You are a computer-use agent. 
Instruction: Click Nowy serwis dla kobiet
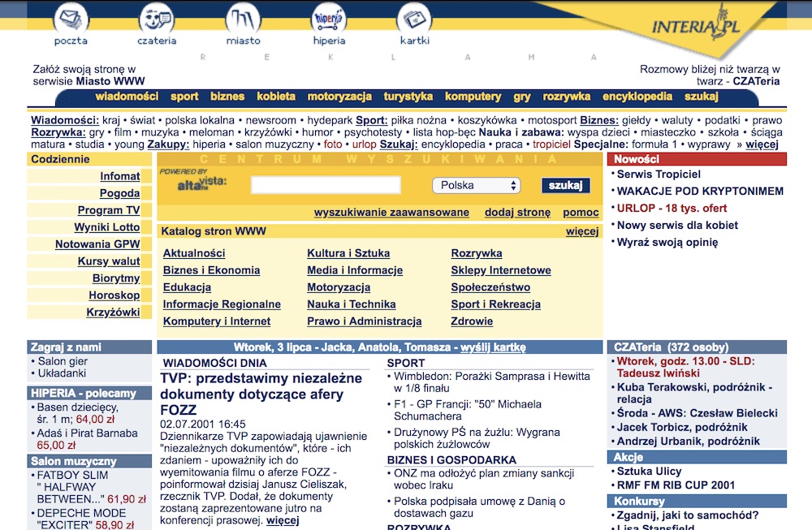tap(677, 225)
